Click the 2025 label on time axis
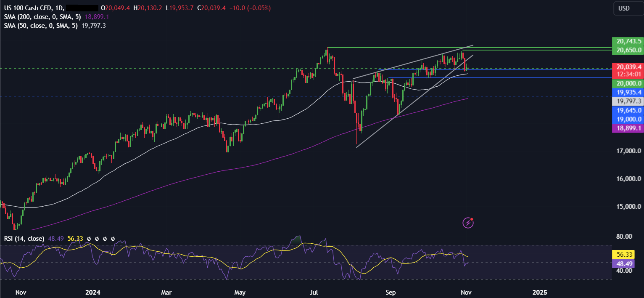Image resolution: width=644 pixels, height=298 pixels. click(541, 292)
